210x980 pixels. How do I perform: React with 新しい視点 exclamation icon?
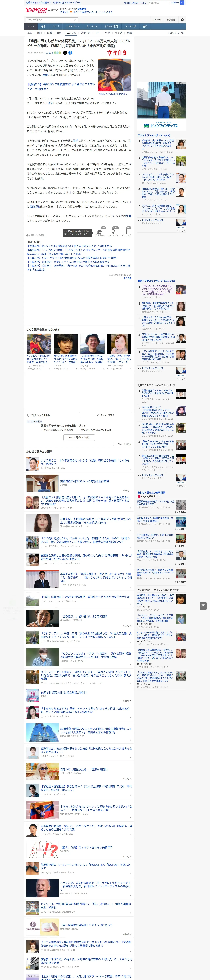point(127,232)
